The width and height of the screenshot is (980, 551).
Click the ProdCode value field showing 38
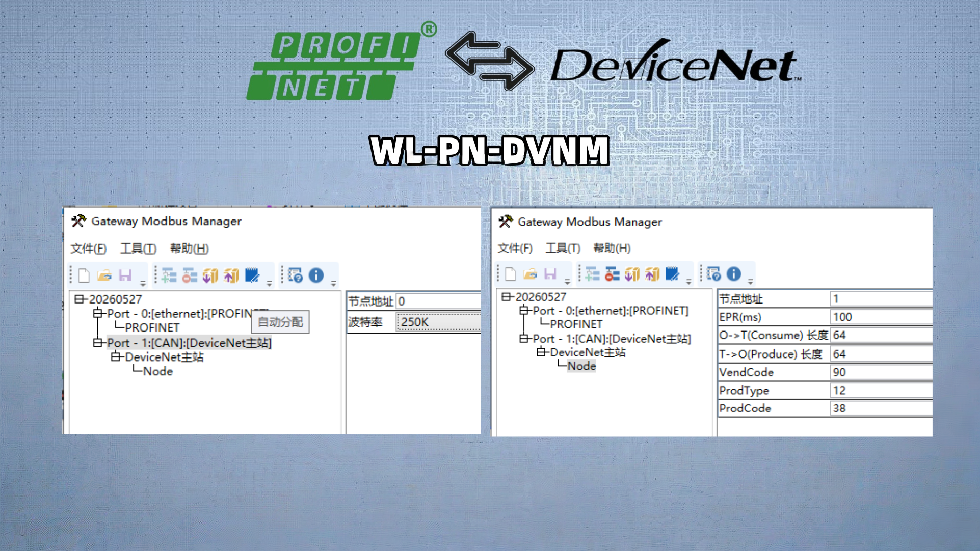[881, 408]
